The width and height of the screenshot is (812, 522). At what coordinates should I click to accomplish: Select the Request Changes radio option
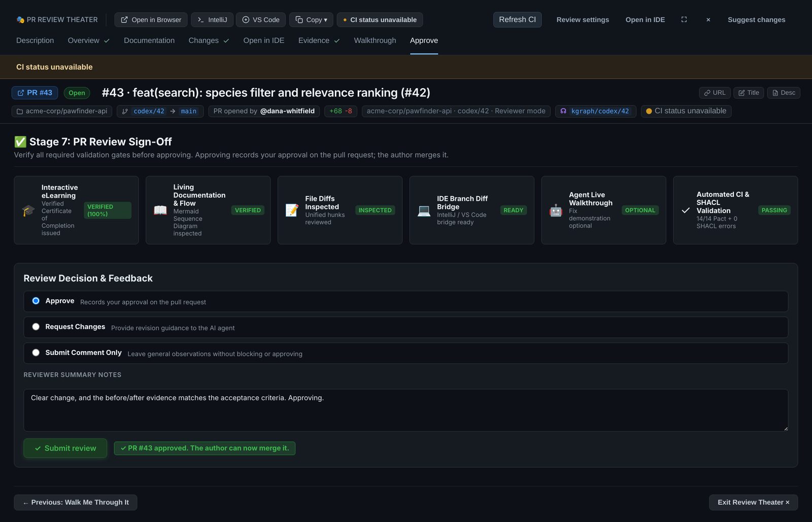[x=36, y=327]
